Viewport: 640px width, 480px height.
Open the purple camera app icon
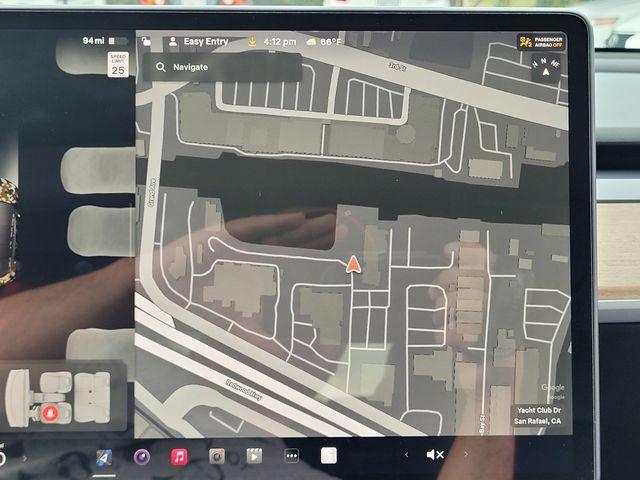point(142,456)
